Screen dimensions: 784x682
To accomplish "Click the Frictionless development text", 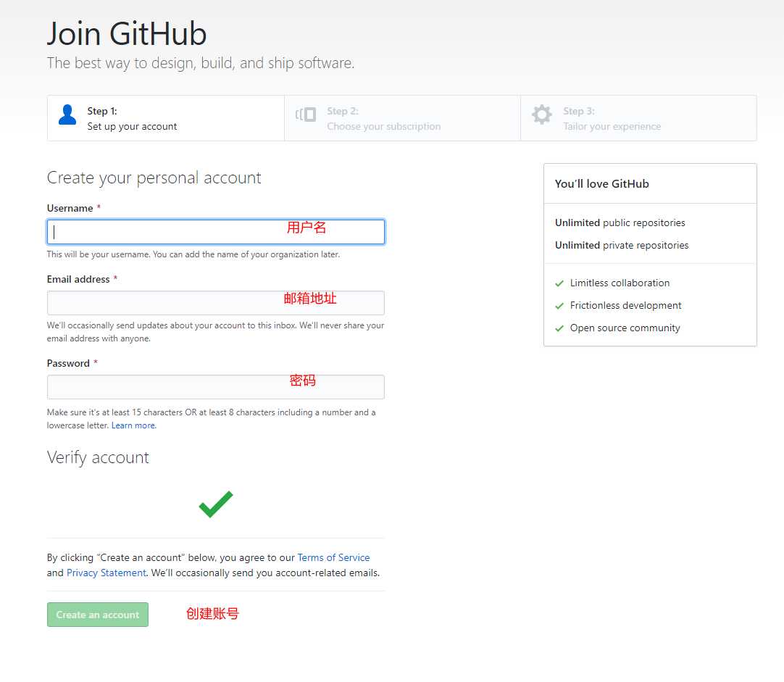I will pyautogui.click(x=625, y=306).
